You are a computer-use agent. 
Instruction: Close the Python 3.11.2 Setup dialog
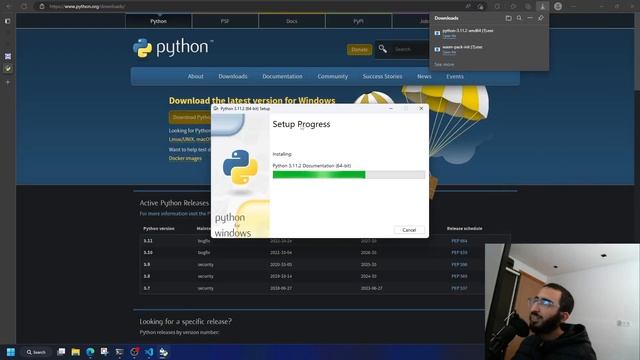point(421,109)
